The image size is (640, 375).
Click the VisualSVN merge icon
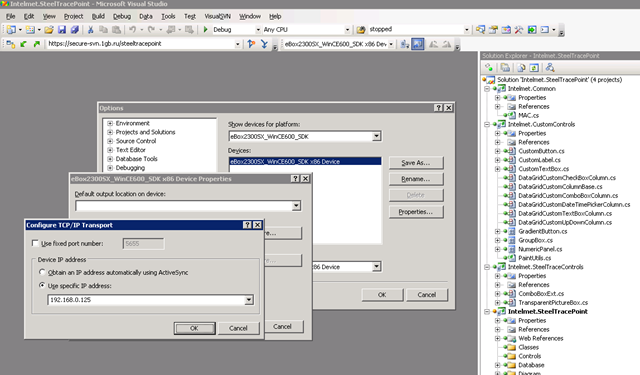pos(264,44)
